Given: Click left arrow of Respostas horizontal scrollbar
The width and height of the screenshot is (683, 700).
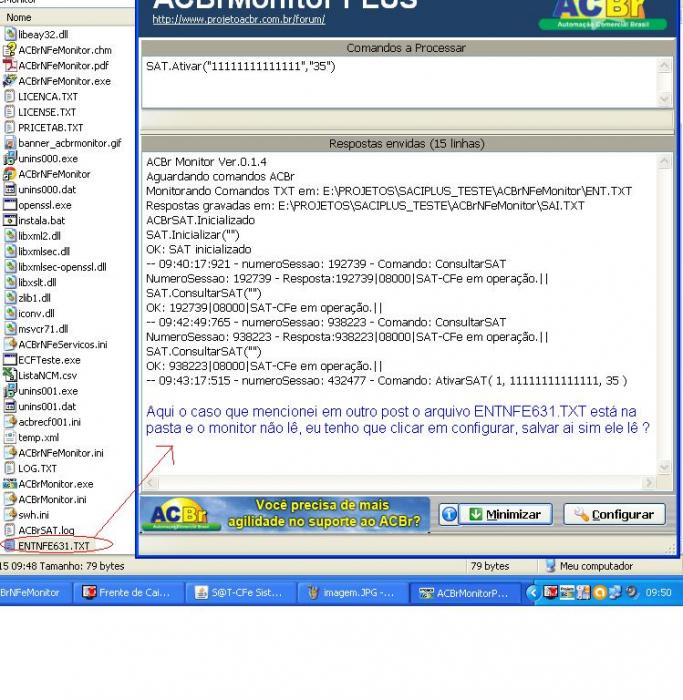Looking at the screenshot, I should point(150,483).
